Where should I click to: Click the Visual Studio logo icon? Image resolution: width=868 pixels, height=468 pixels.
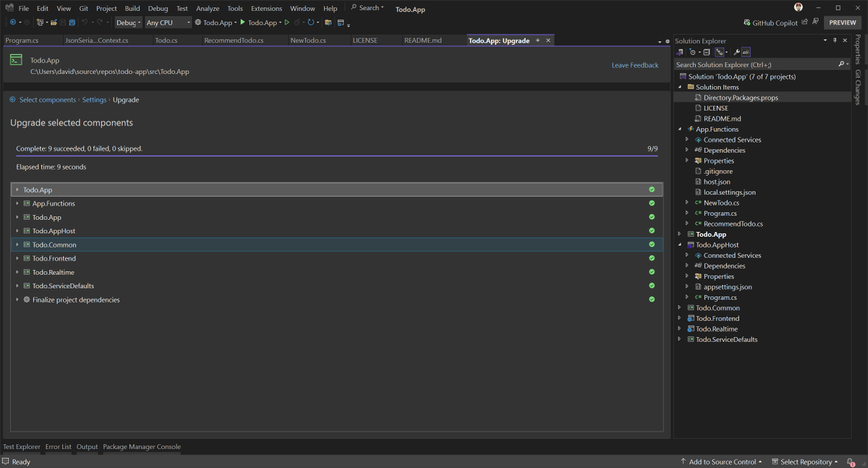9,8
